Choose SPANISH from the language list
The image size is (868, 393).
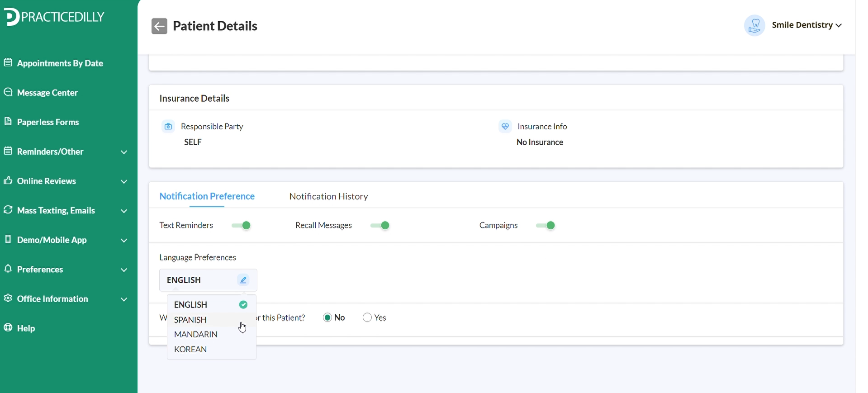[x=191, y=320]
